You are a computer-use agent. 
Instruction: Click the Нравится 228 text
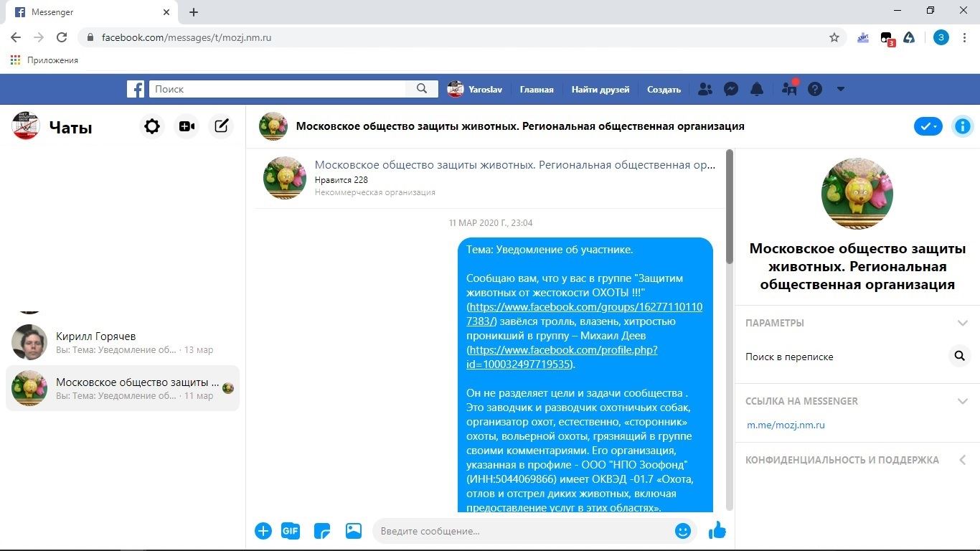click(x=341, y=179)
